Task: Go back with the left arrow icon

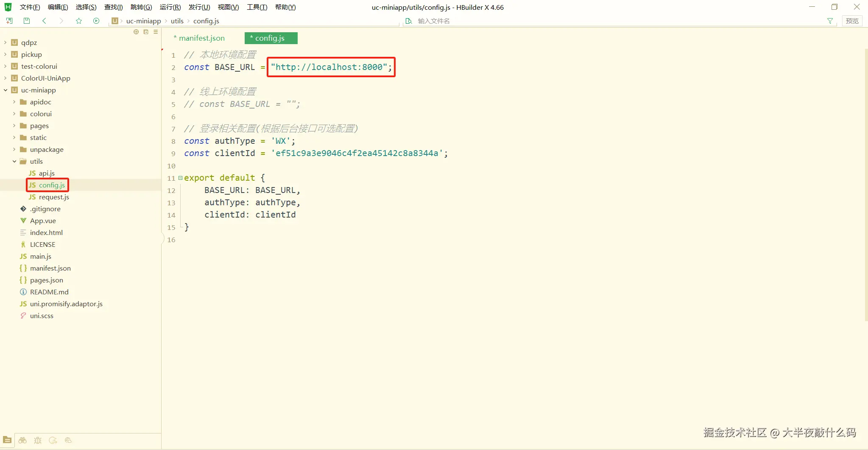Action: 44,21
